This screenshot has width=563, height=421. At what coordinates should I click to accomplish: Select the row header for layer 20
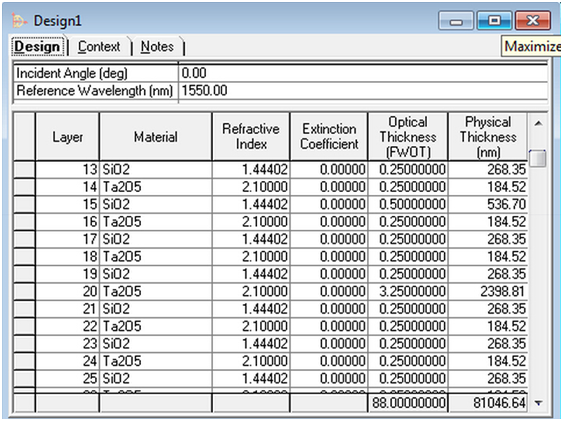24,291
